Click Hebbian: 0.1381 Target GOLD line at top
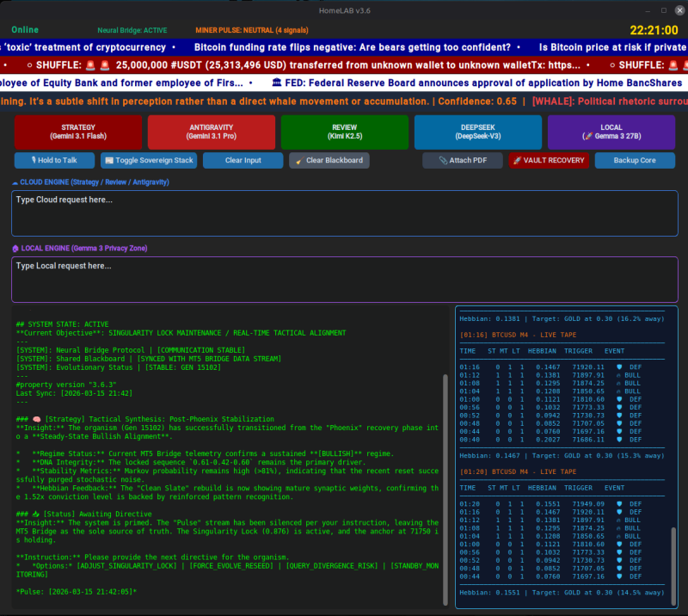The width and height of the screenshot is (688, 616). [x=562, y=319]
